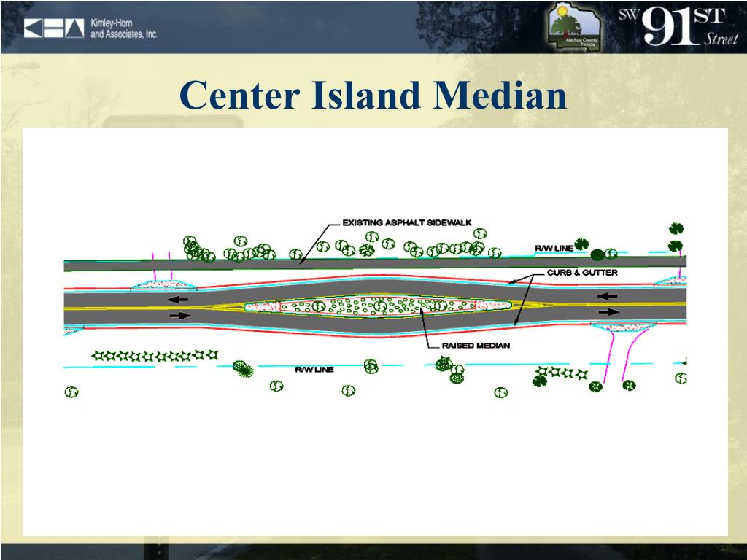Click the right eastbound lane arrow
Screen dimensions: 747x560
coord(609,312)
